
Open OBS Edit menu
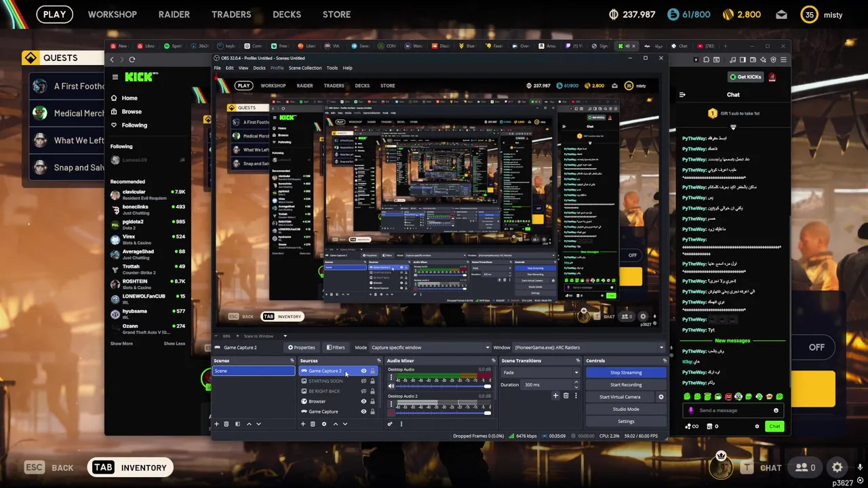pos(229,68)
